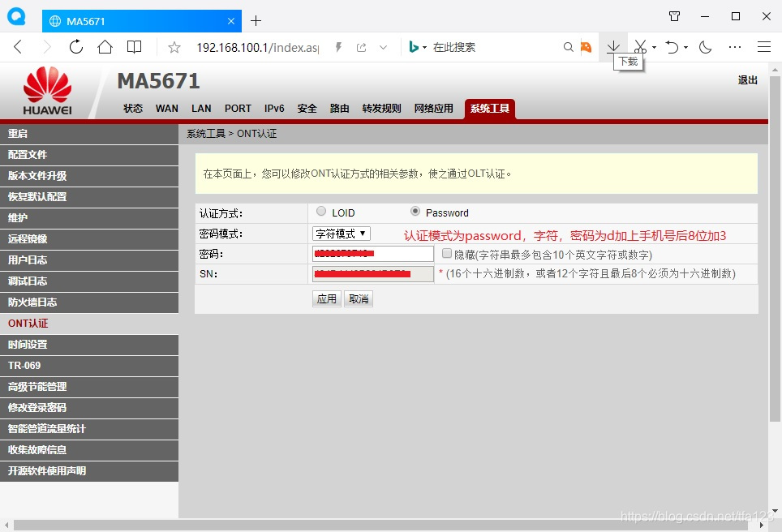Open 时间设置 in the sidebar

pos(89,345)
